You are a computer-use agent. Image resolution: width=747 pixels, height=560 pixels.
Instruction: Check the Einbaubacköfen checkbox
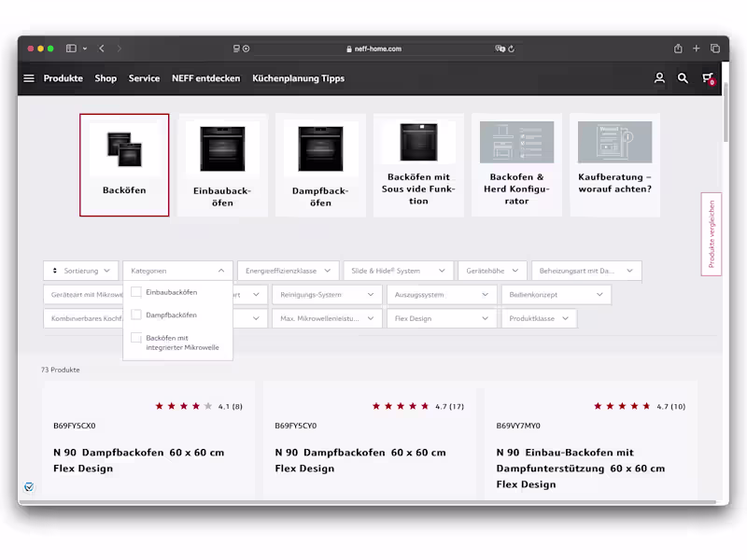[136, 292]
